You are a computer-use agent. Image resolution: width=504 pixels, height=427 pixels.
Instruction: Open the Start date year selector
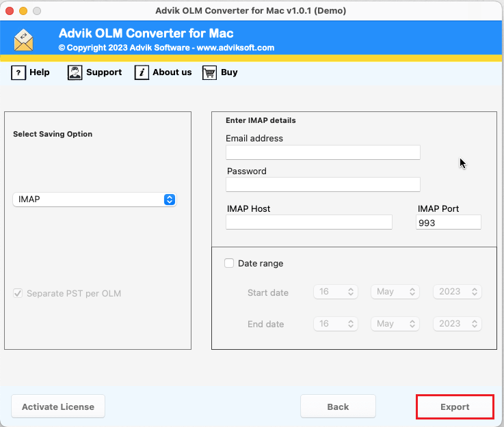[457, 292]
